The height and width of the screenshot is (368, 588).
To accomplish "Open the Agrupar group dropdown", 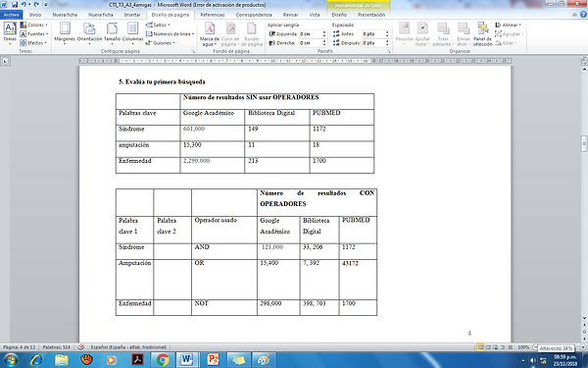I will pos(509,33).
